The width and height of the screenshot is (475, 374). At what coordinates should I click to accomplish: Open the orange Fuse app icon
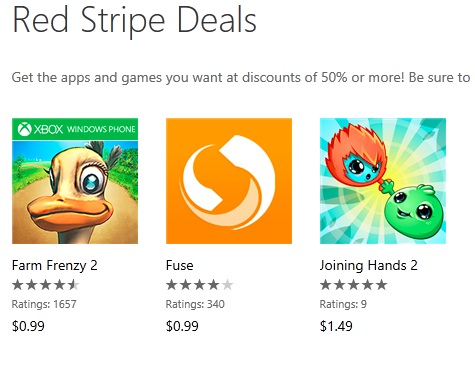(x=229, y=181)
